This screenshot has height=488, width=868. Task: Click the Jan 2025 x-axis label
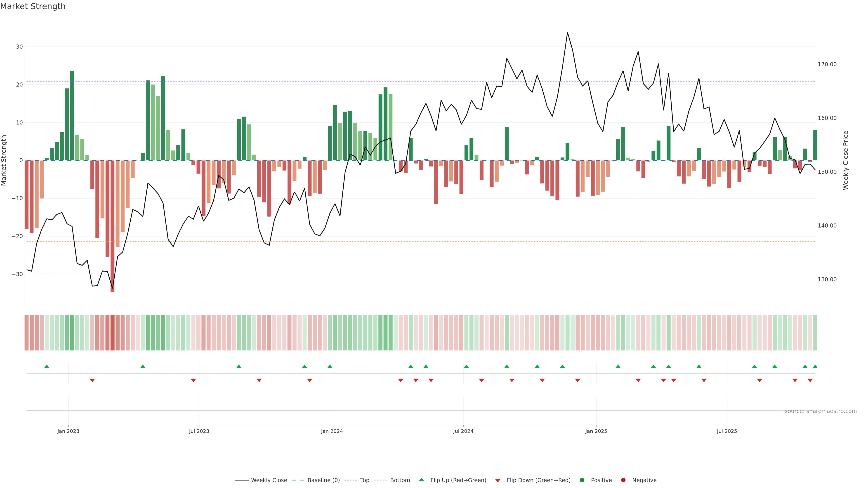(x=596, y=431)
